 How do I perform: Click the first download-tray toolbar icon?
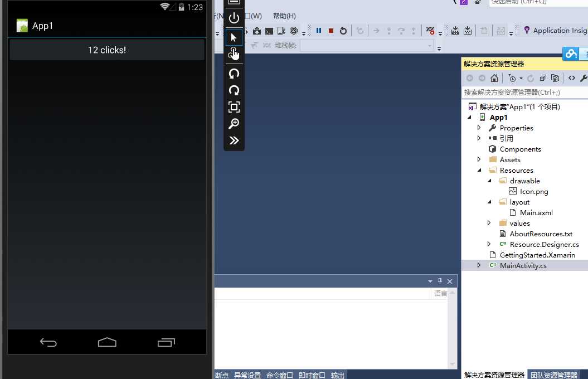click(x=455, y=30)
